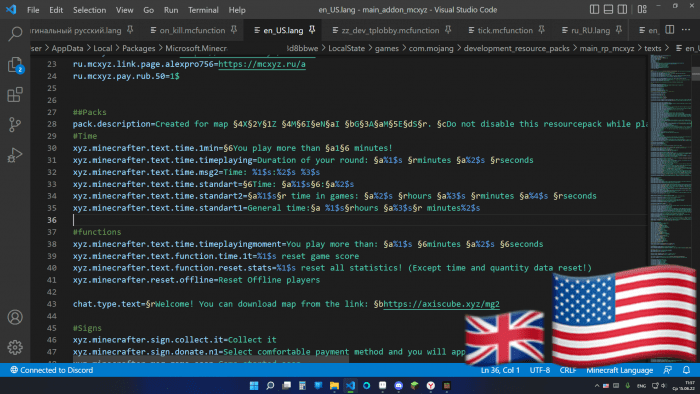Expand the LocalState breadcrumb
Screen dimensions: 700x394
click(x=346, y=48)
